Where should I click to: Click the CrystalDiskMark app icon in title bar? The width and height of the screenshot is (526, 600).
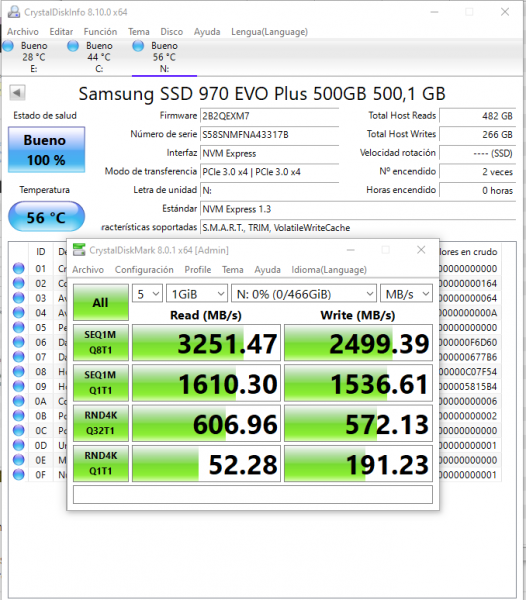pyautogui.click(x=79, y=250)
